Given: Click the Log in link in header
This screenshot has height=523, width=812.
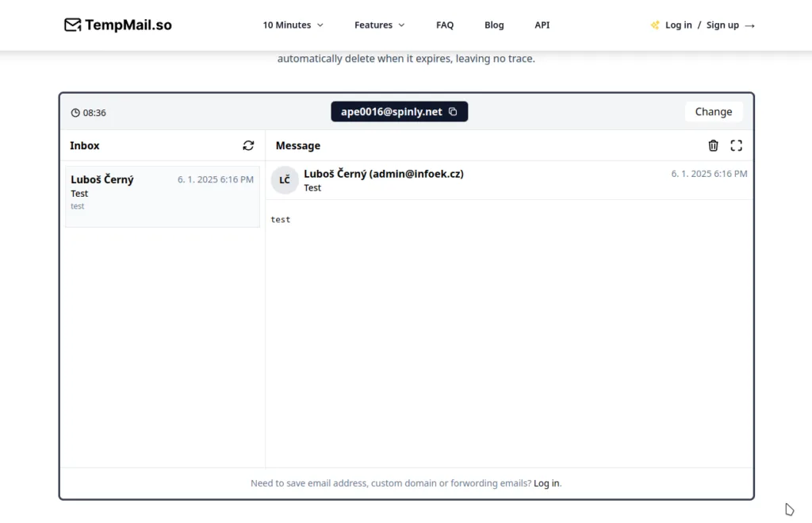Looking at the screenshot, I should point(678,25).
